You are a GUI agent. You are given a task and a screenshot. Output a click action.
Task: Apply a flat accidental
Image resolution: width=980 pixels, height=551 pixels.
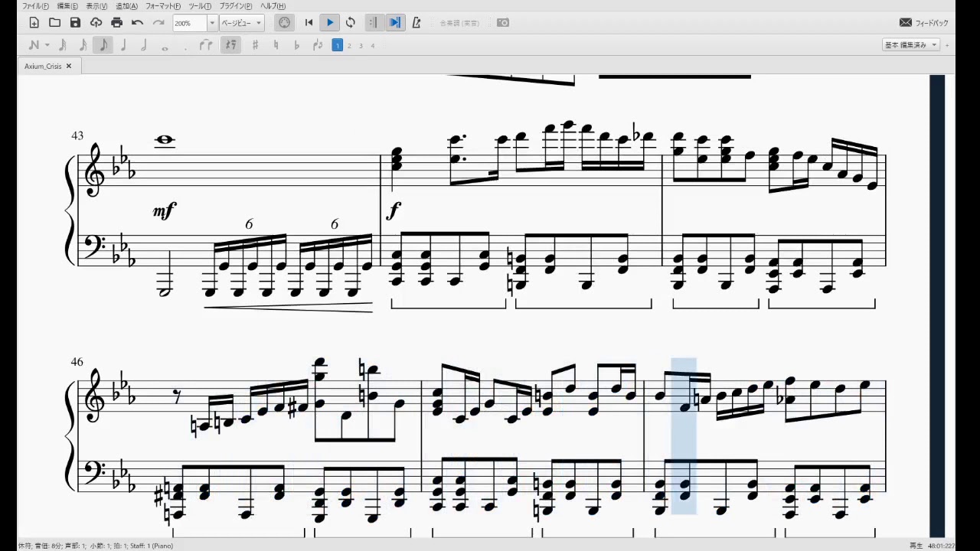pos(296,45)
